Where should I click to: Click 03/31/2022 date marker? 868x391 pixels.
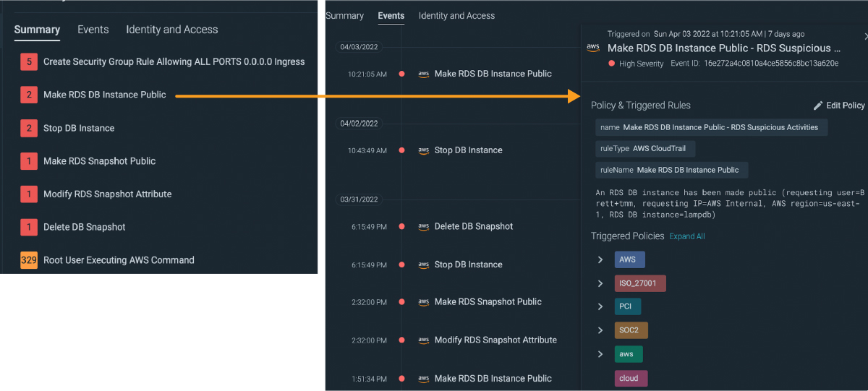coord(359,199)
